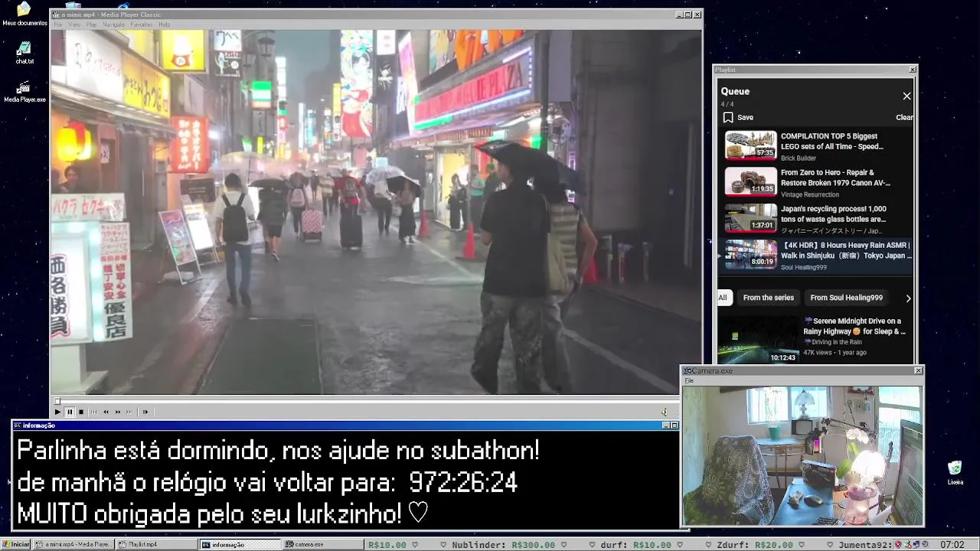Open the View menu in Media Player Classic

click(74, 24)
